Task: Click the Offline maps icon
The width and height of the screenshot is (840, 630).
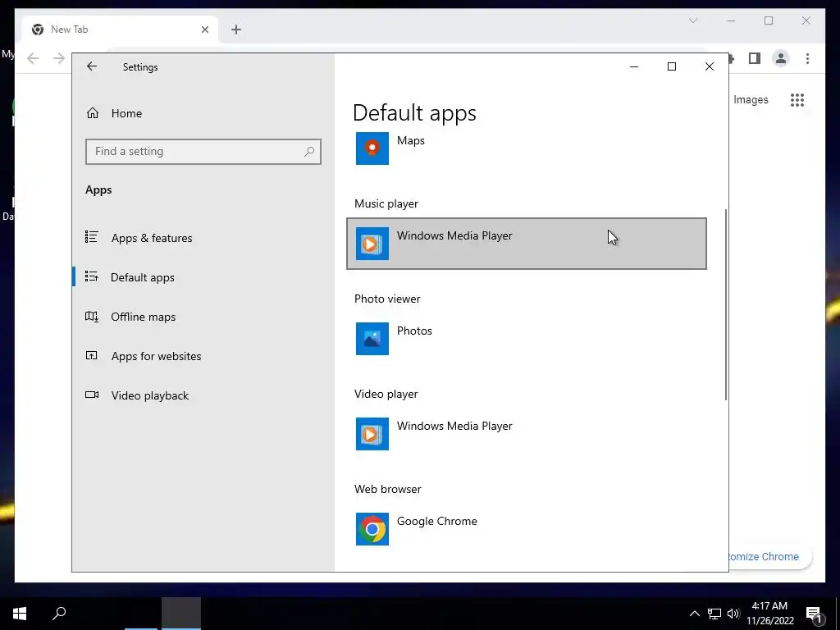Action: [x=92, y=316]
